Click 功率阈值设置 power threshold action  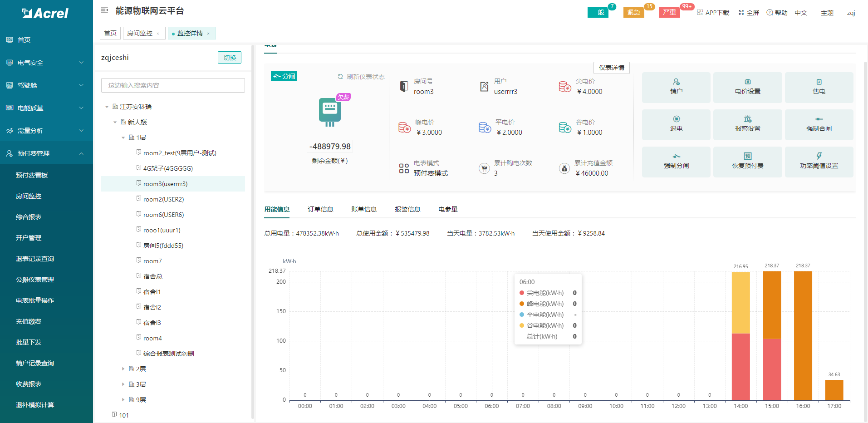819,162
